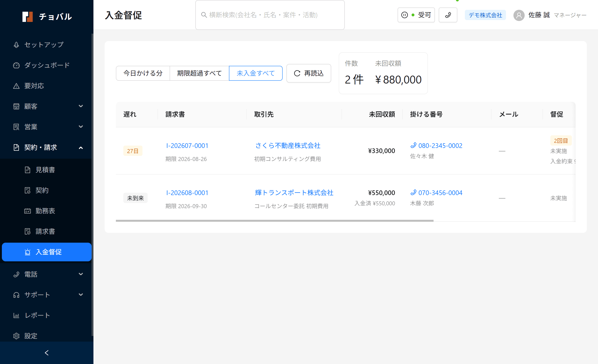
Task: Expand the 電話 menu chevron
Action: pyautogui.click(x=81, y=274)
